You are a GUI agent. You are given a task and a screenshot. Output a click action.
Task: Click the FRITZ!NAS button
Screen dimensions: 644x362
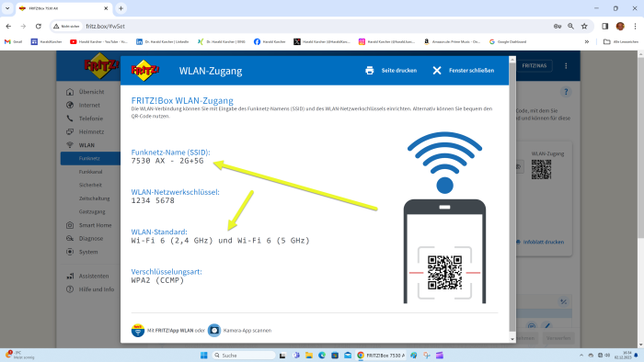click(534, 65)
